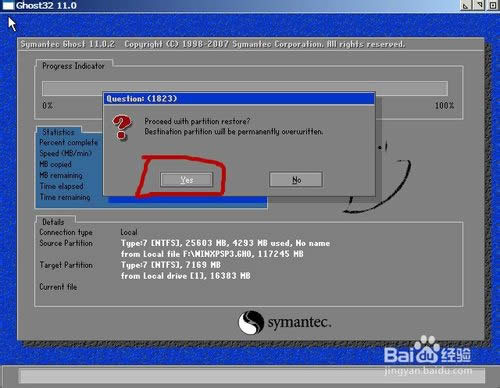This screenshot has height=388, width=500.
Task: Click the Symantec yin-yang logo
Action: (251, 322)
